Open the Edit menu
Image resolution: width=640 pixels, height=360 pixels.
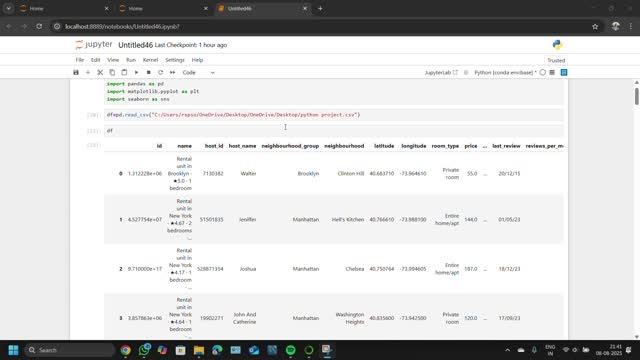(x=96, y=60)
